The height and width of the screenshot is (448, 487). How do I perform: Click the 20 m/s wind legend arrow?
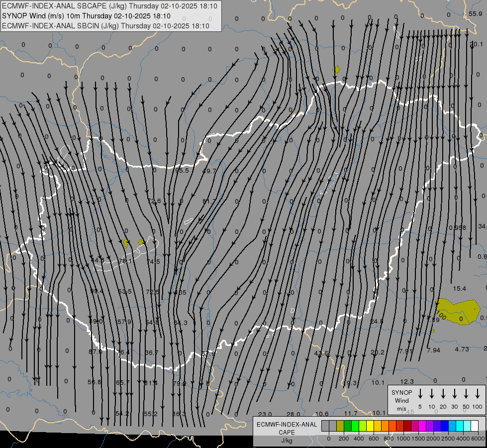point(443,394)
